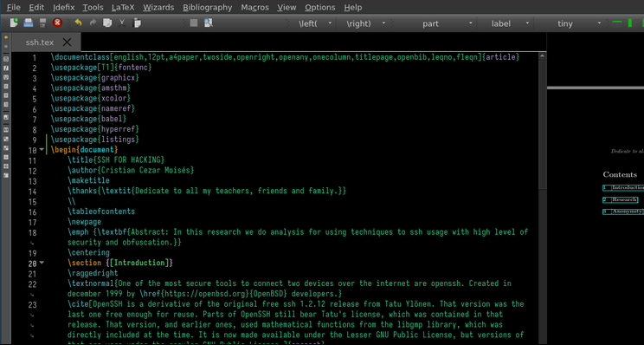Open the Help menu
Viewport: 644px width, 345px height.
click(x=353, y=8)
